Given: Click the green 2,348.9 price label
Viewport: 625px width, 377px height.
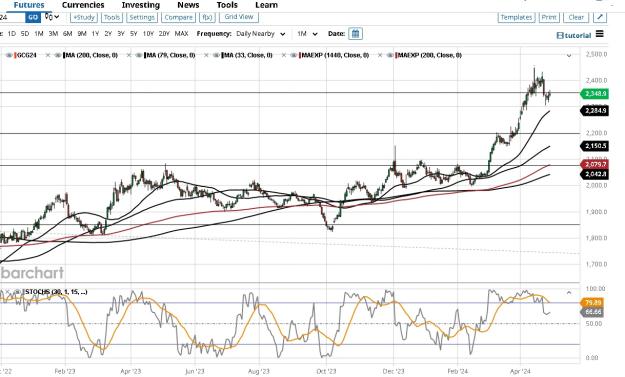Looking at the screenshot, I should click(x=594, y=94).
